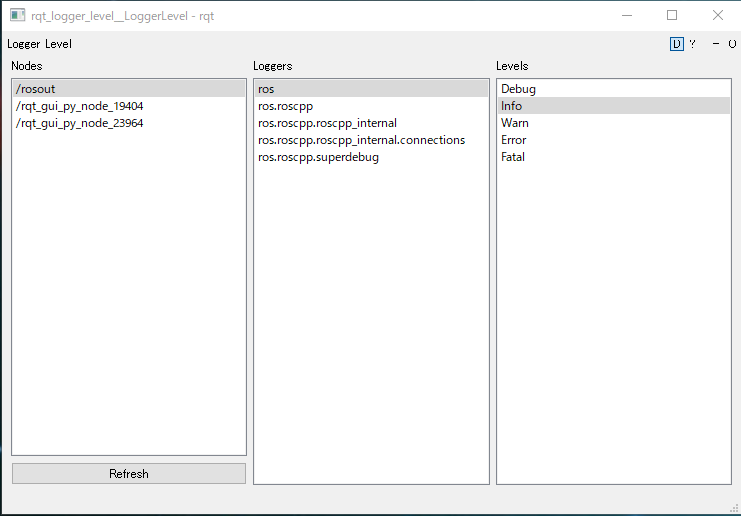This screenshot has height=516, width=741.
Task: Select the Fatal level
Action: (x=513, y=157)
